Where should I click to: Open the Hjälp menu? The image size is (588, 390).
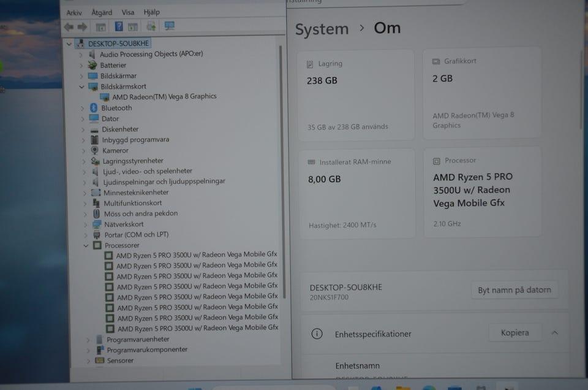tap(151, 12)
